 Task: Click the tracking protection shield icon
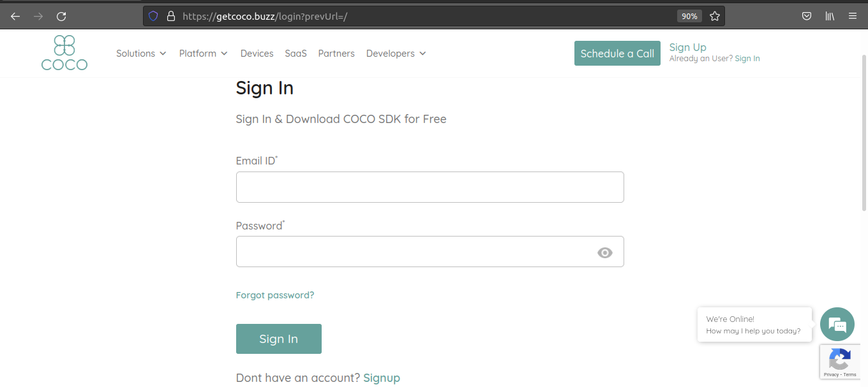point(153,16)
